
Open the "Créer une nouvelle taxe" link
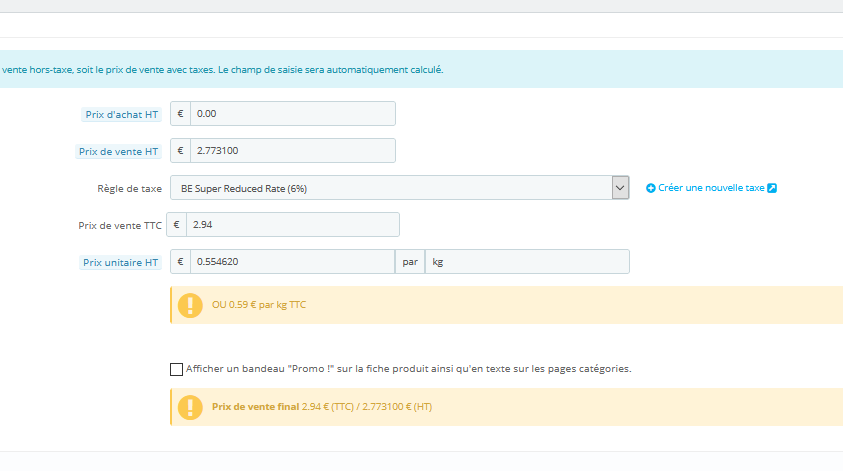click(711, 188)
